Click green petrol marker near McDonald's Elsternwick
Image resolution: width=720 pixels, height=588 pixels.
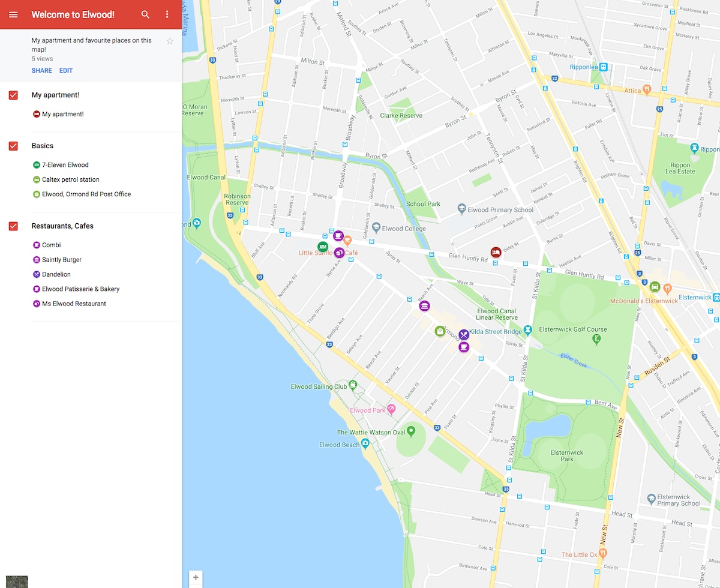(655, 286)
